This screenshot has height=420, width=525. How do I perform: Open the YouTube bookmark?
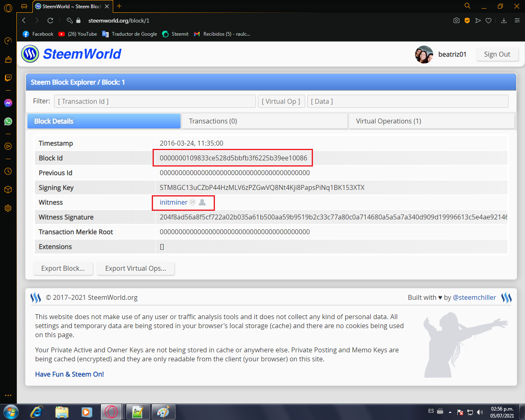78,34
